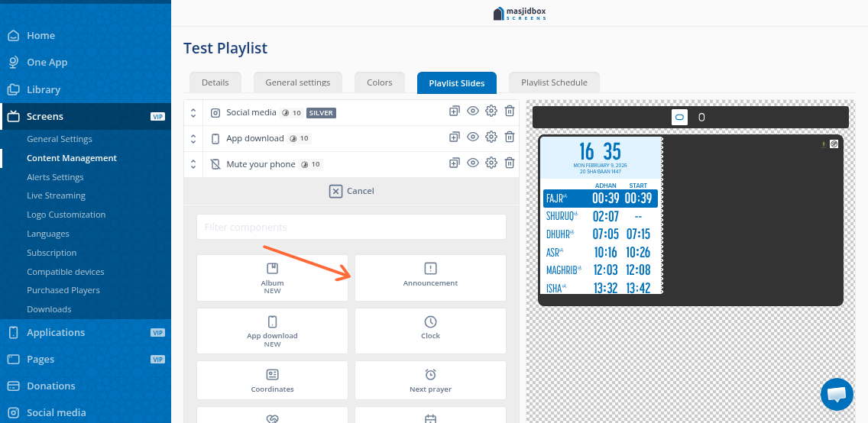Add the Announcement component
This screenshot has height=423, width=868.
(x=430, y=278)
